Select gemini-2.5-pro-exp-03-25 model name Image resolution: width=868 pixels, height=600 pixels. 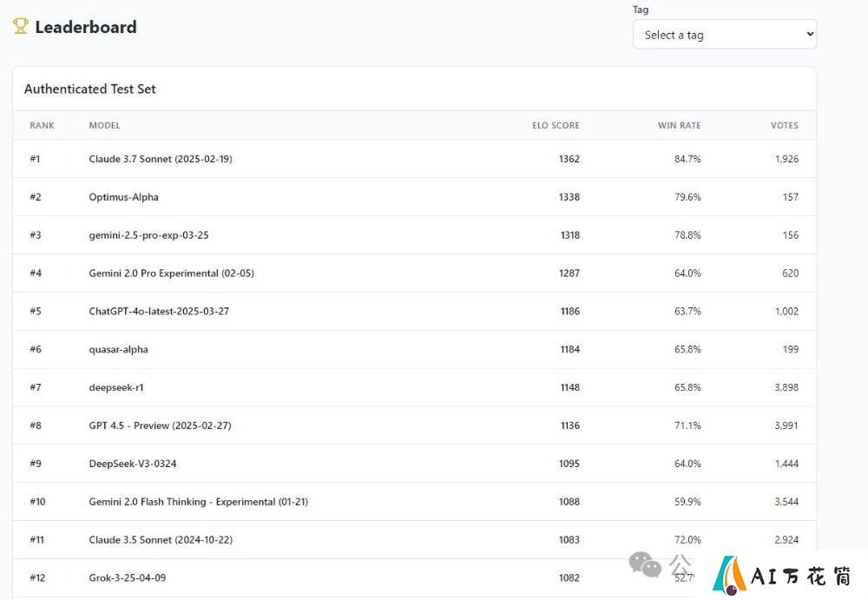[x=149, y=235]
